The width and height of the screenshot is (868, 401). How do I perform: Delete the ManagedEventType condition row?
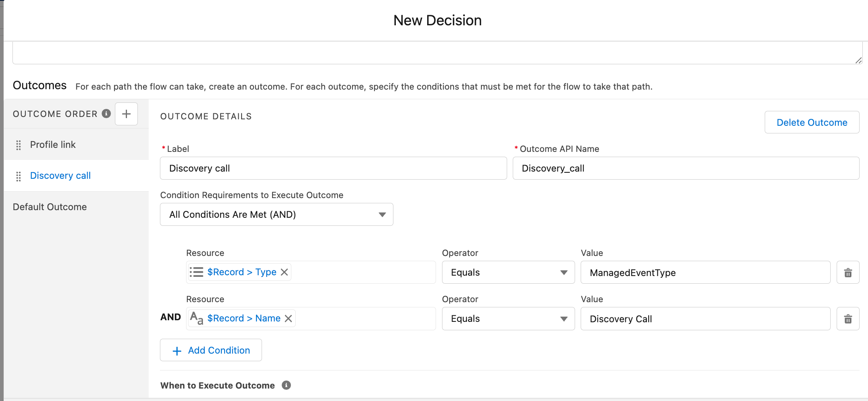click(848, 273)
